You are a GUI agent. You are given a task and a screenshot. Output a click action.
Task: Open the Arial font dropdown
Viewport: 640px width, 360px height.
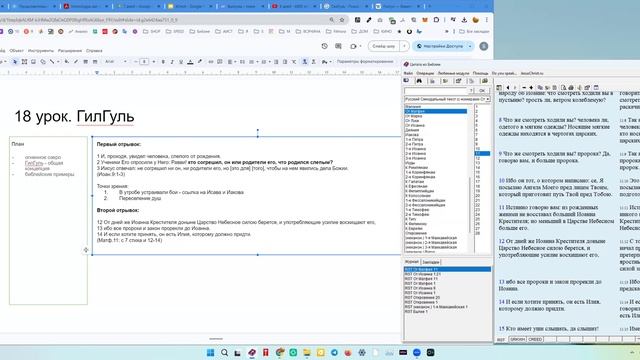pos(116,62)
